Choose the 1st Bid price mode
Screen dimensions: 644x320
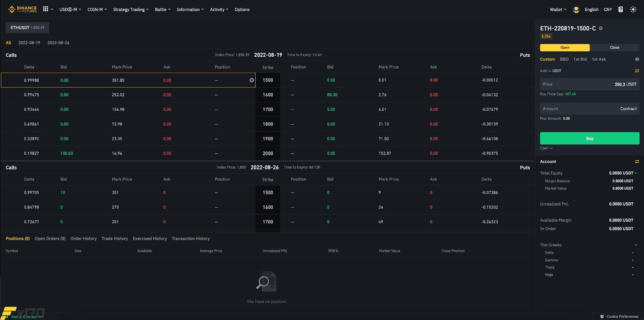tap(580, 59)
